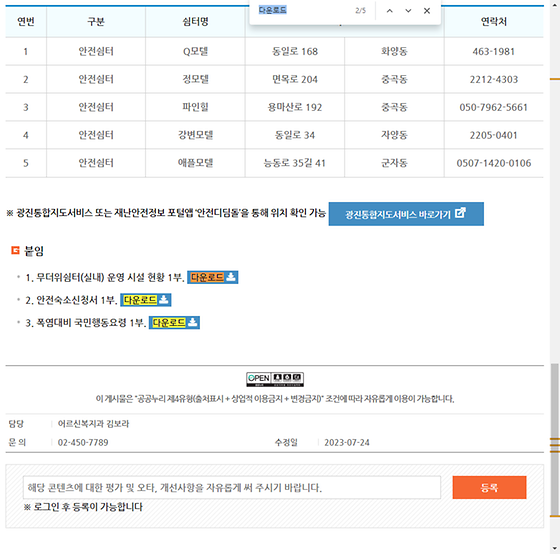Click the scrollbar down arrow
560x554 pixels.
[x=555, y=549]
